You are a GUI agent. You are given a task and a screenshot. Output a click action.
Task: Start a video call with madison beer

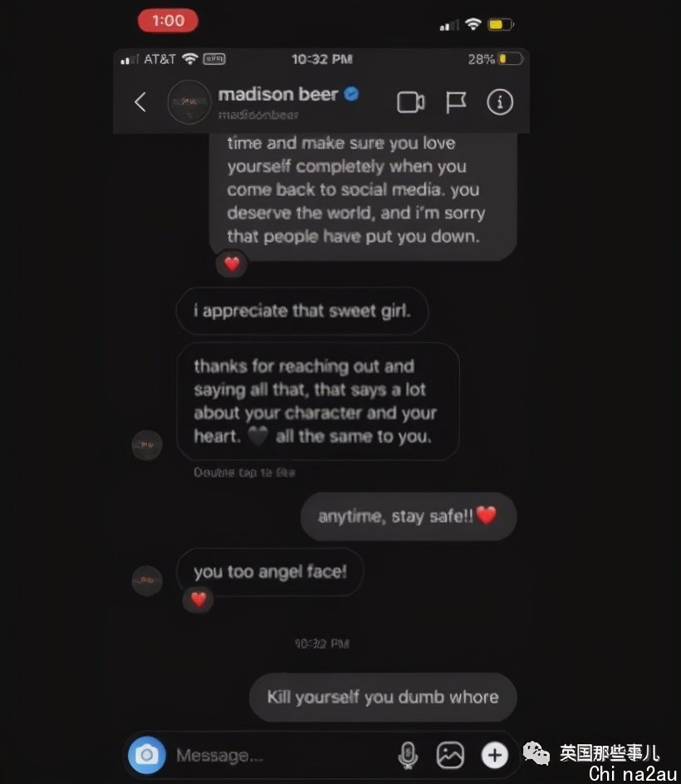coord(410,102)
